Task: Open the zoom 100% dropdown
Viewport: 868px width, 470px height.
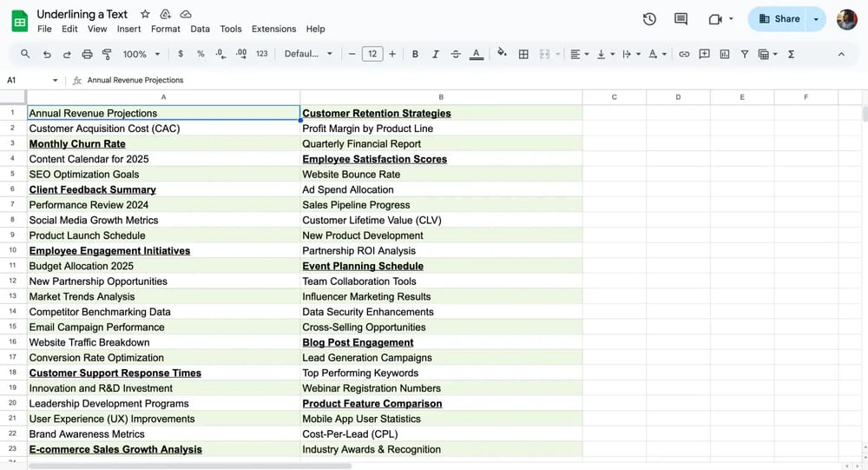Action: (x=141, y=54)
